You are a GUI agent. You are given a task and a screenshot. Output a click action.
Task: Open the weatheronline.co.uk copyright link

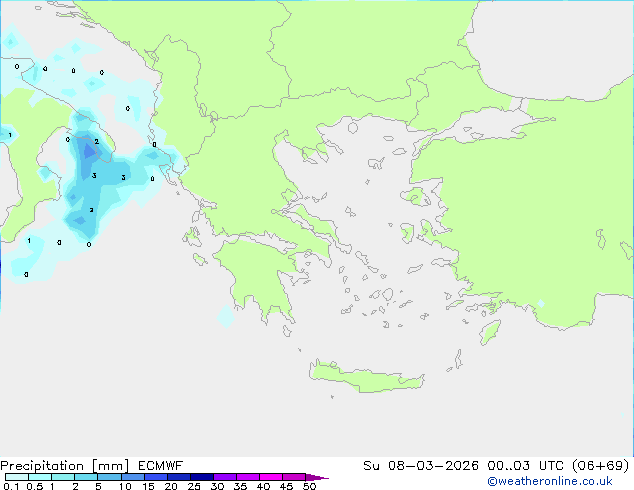click(550, 481)
